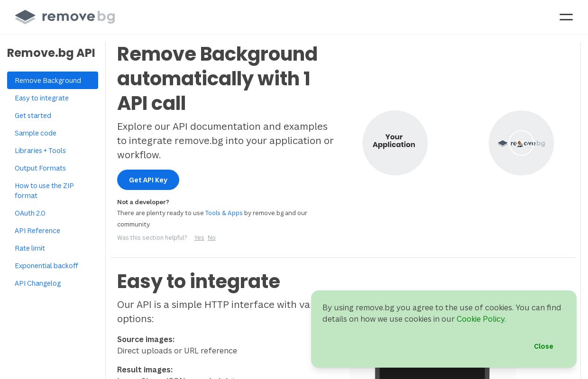The height and width of the screenshot is (379, 588).
Task: Answer Yes to section helpful
Action: (x=199, y=238)
